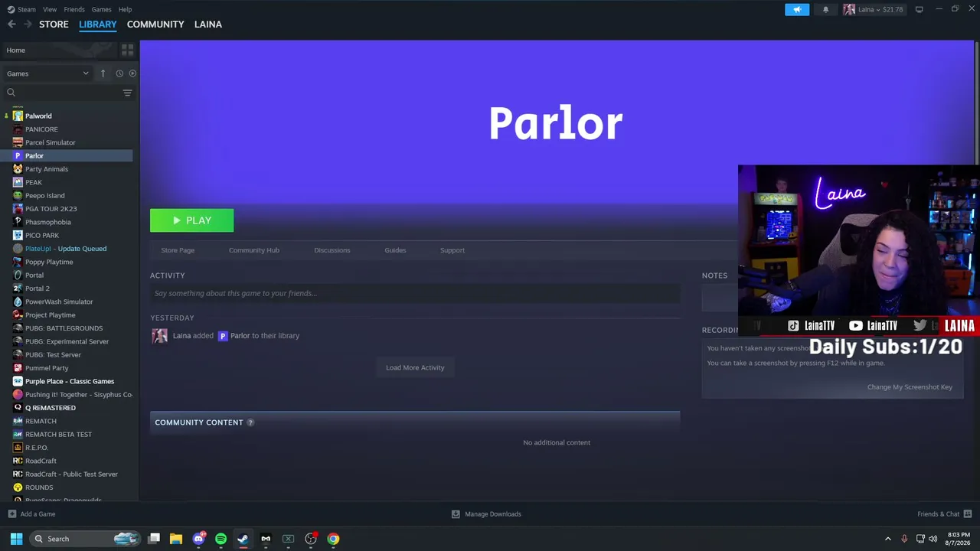Screen dimensions: 980x551
Task: Switch to the LIBRARY tab
Action: (98, 24)
